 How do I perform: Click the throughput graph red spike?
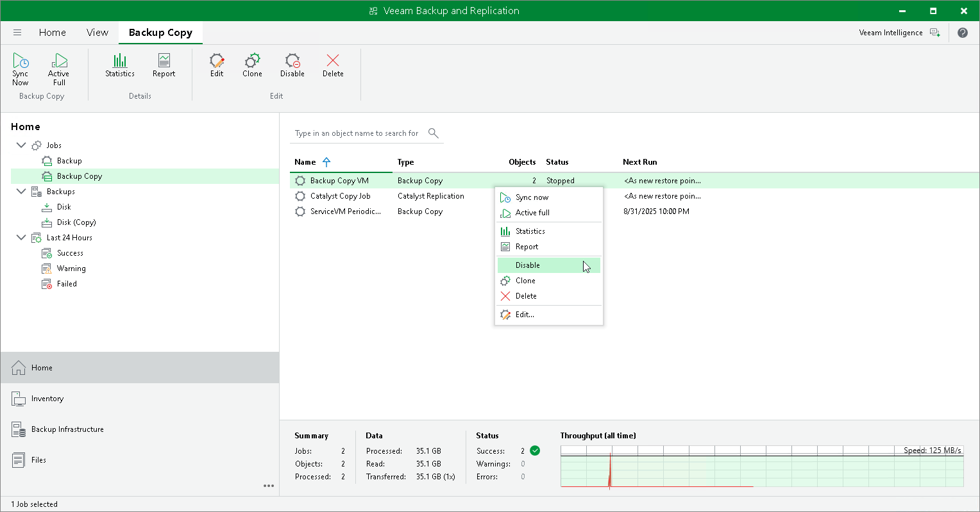pyautogui.click(x=609, y=471)
